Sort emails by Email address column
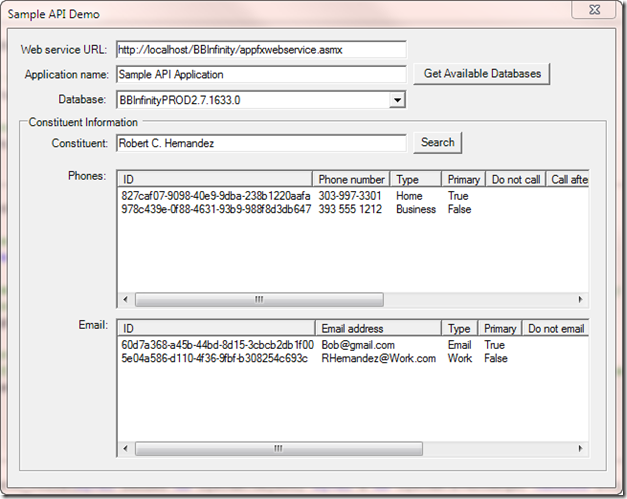The height and width of the screenshot is (499, 627). (380, 328)
